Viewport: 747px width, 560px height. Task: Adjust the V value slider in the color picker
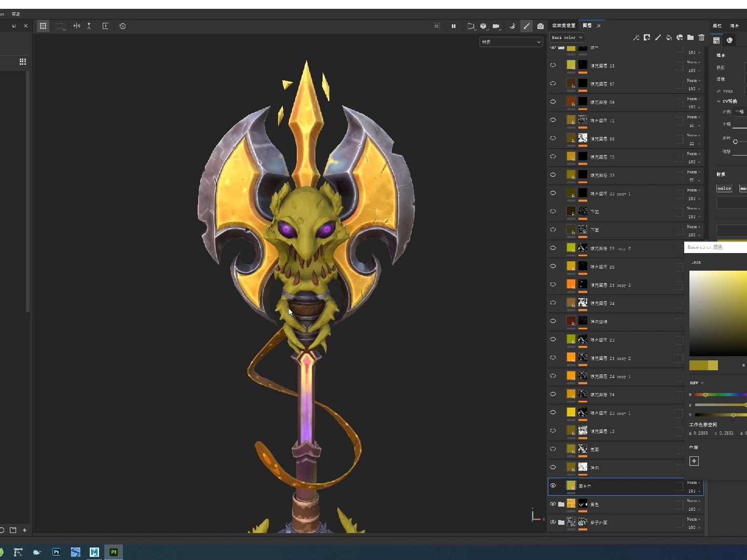[x=721, y=415]
